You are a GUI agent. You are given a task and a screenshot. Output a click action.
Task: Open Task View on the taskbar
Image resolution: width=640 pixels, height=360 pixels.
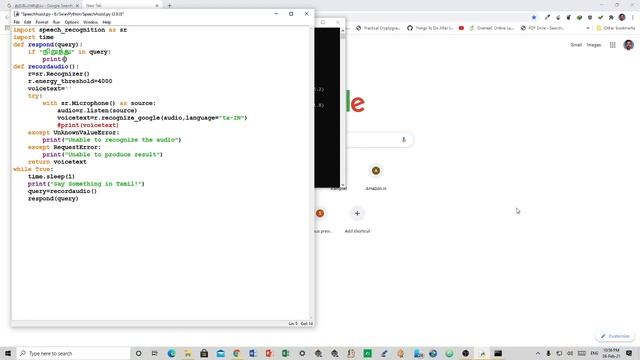(x=155, y=353)
